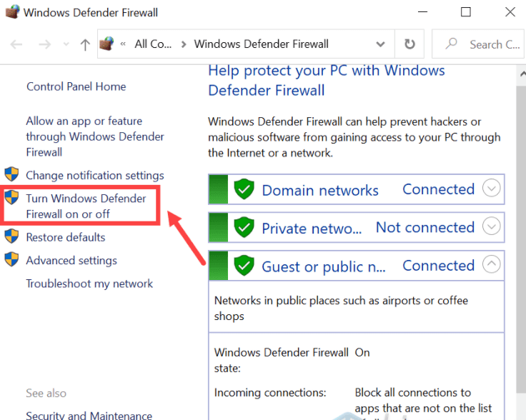
Task: Click the firewall icon in address bar
Action: click(106, 44)
